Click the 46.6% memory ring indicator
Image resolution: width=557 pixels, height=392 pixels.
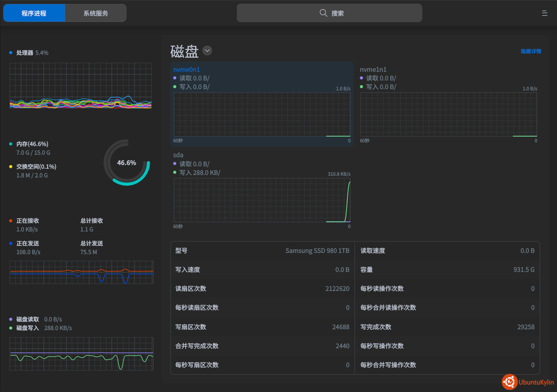(x=127, y=163)
